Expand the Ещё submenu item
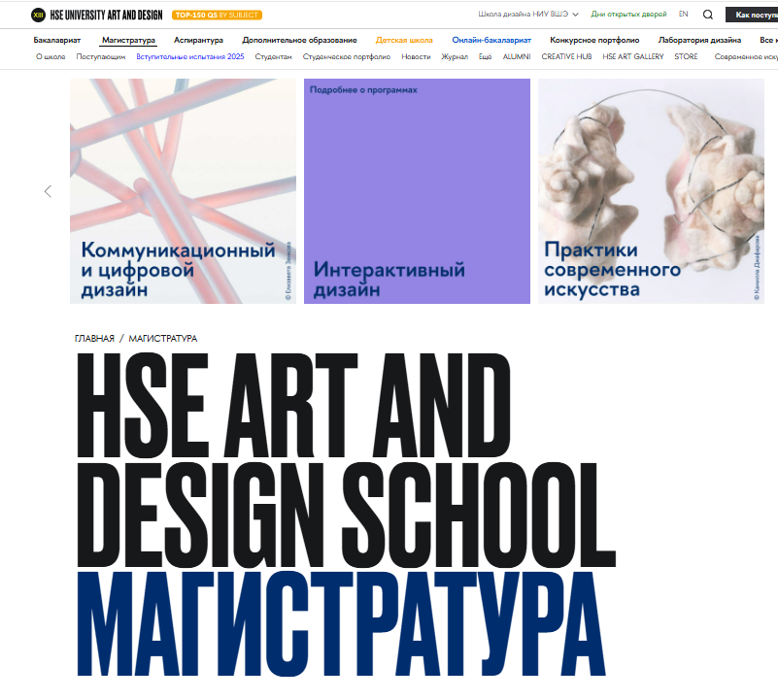778x700 pixels. tap(486, 57)
